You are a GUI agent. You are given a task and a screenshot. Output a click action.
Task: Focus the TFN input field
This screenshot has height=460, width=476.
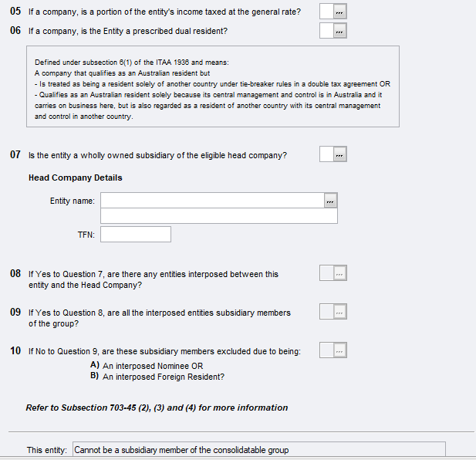pos(135,234)
